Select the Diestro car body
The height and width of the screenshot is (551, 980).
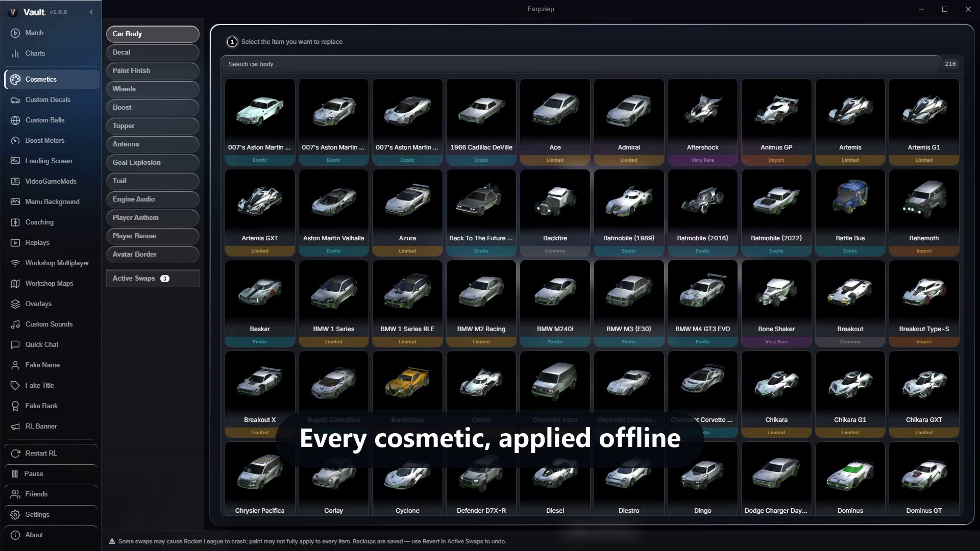click(x=629, y=479)
